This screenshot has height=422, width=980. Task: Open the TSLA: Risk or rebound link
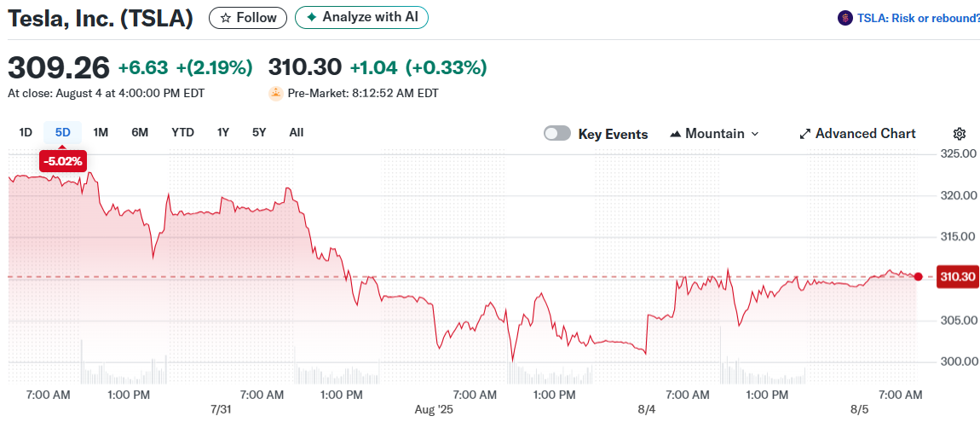point(919,18)
